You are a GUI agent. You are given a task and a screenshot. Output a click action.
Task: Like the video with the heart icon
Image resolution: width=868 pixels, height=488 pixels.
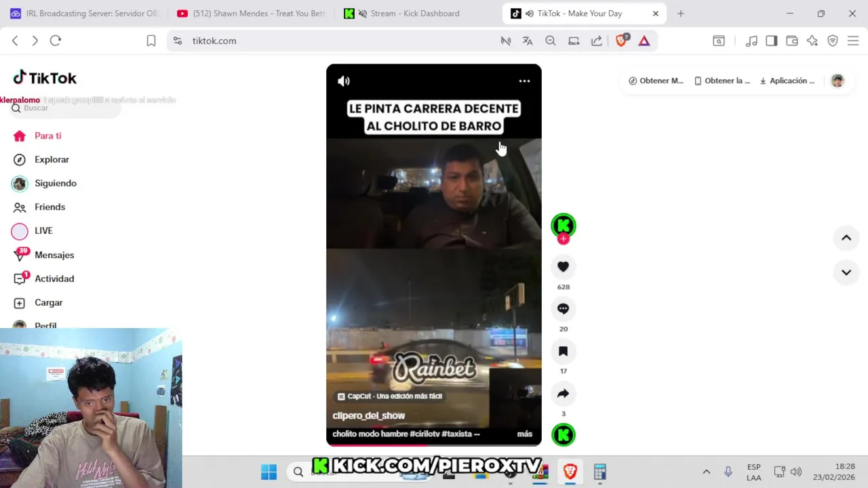[563, 266]
